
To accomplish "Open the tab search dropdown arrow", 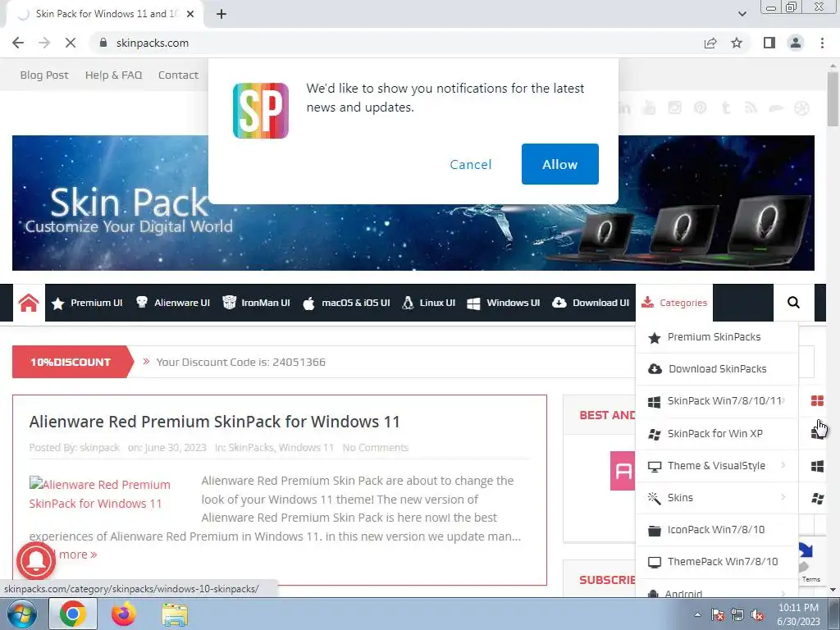I will pos(742,14).
